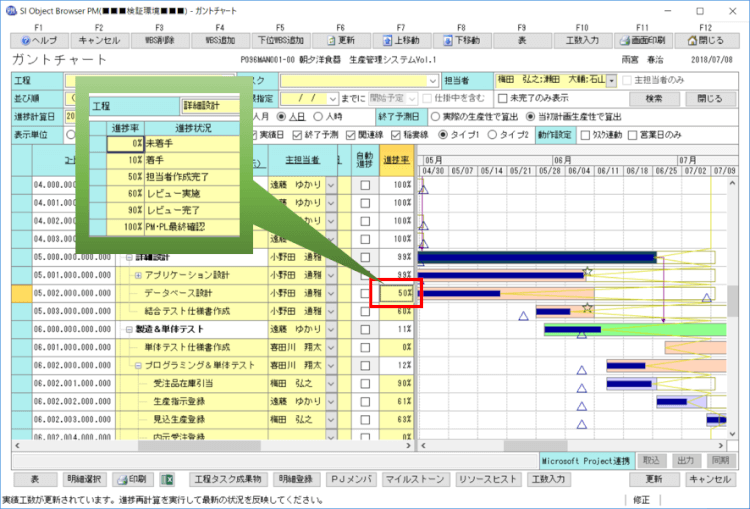Enable the 未完了のみ表示 checkbox
The height and width of the screenshot is (509, 750).
coord(503,99)
